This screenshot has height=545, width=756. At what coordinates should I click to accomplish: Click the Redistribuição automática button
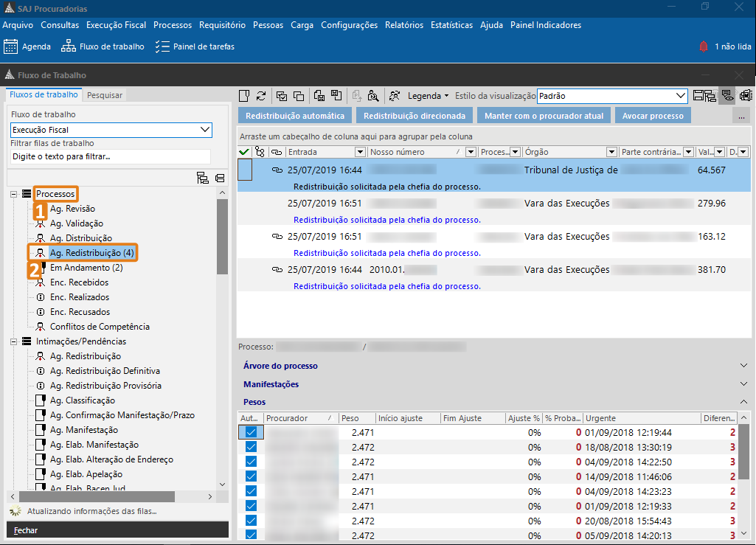pos(295,115)
